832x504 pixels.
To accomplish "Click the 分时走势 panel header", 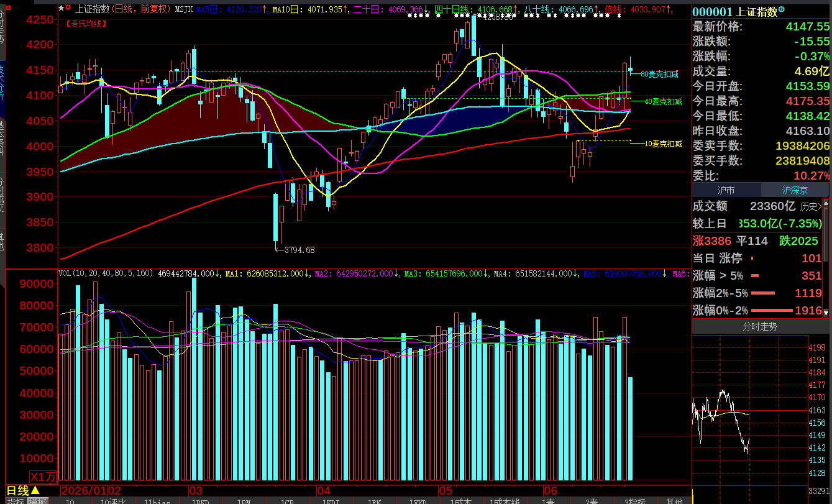I will click(761, 326).
